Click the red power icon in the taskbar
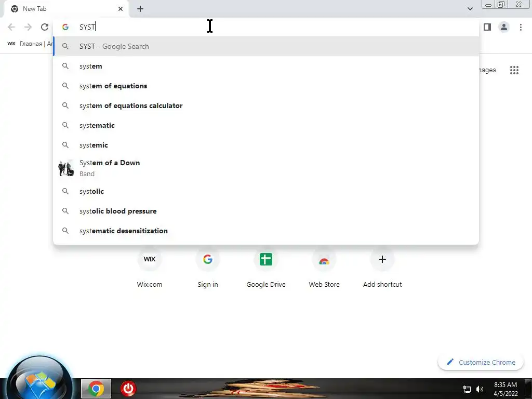 (128, 389)
